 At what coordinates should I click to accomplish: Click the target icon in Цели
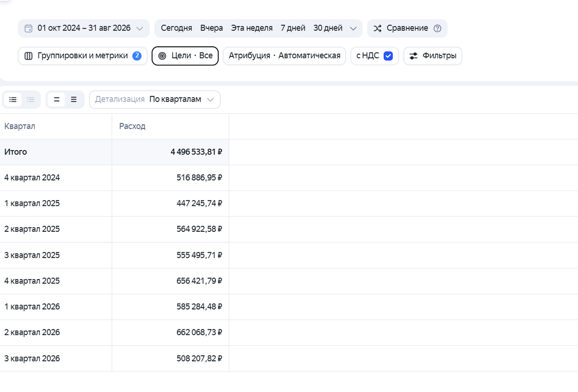click(162, 56)
